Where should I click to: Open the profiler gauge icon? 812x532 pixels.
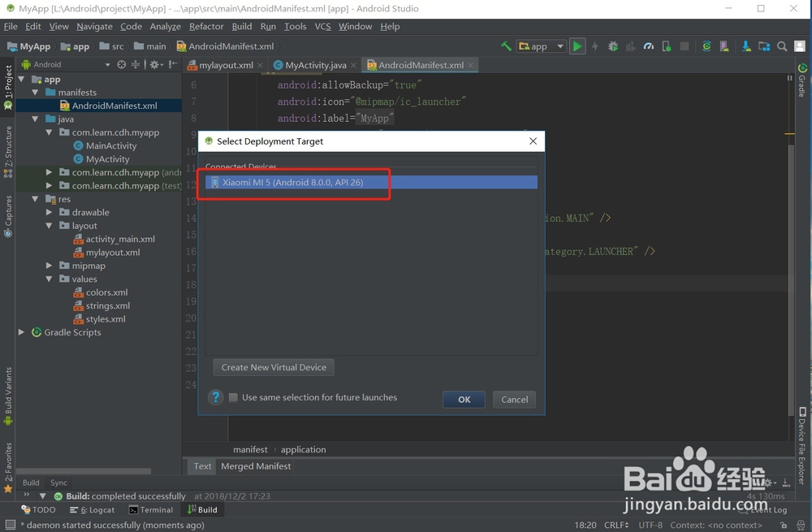(648, 46)
